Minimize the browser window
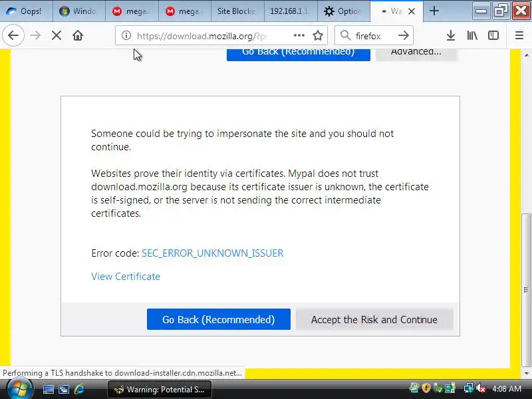The image size is (532, 399). 480,11
